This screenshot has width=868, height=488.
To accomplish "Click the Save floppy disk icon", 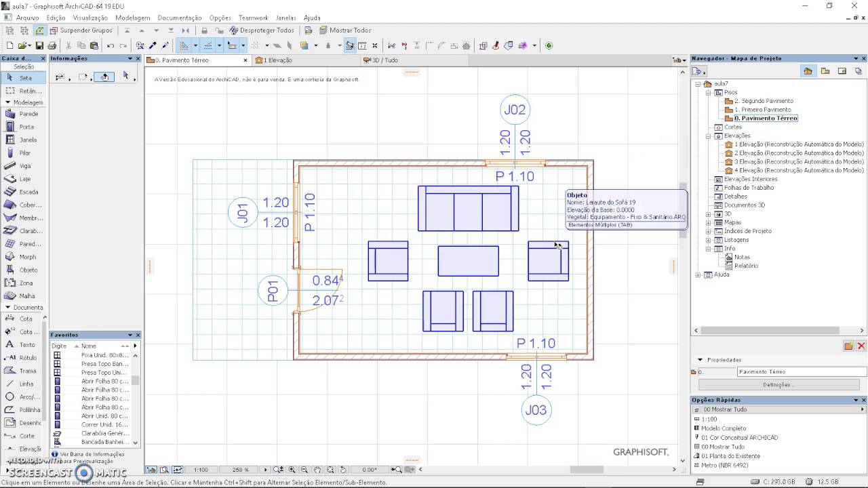I will tap(39, 46).
